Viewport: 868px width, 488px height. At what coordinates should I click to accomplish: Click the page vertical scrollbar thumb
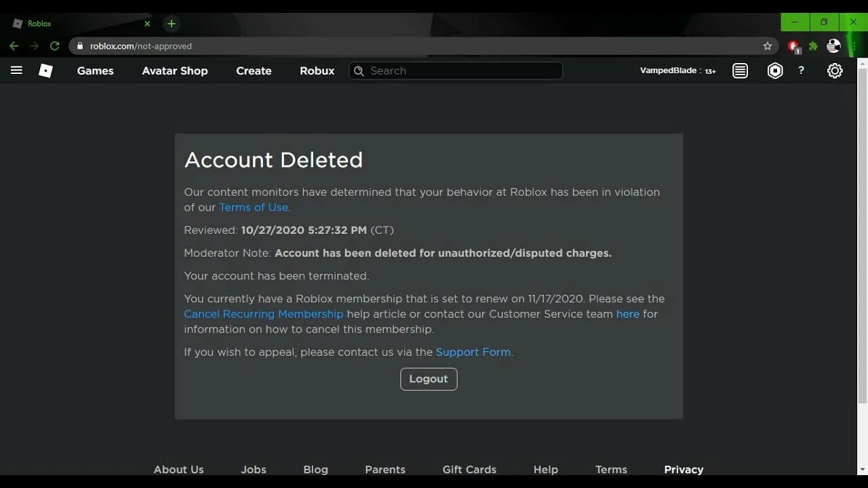tap(863, 237)
